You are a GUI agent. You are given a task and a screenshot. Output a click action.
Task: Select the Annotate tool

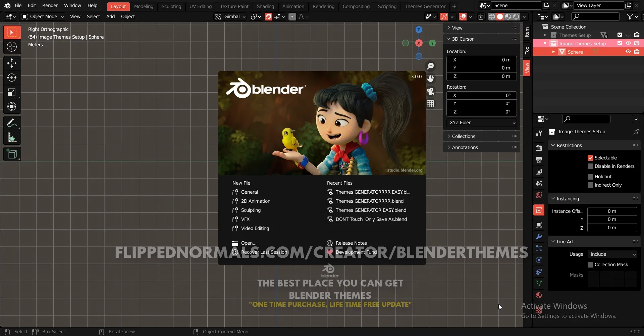[x=12, y=123]
